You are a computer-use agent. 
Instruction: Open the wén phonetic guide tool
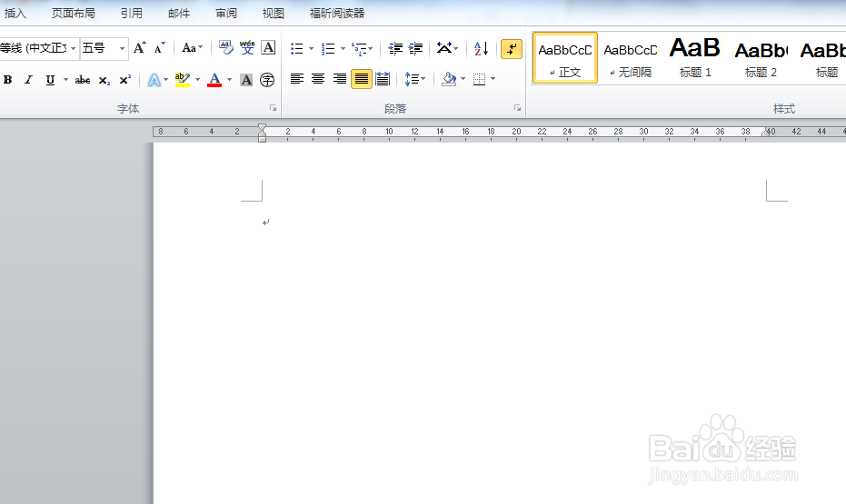point(247,48)
